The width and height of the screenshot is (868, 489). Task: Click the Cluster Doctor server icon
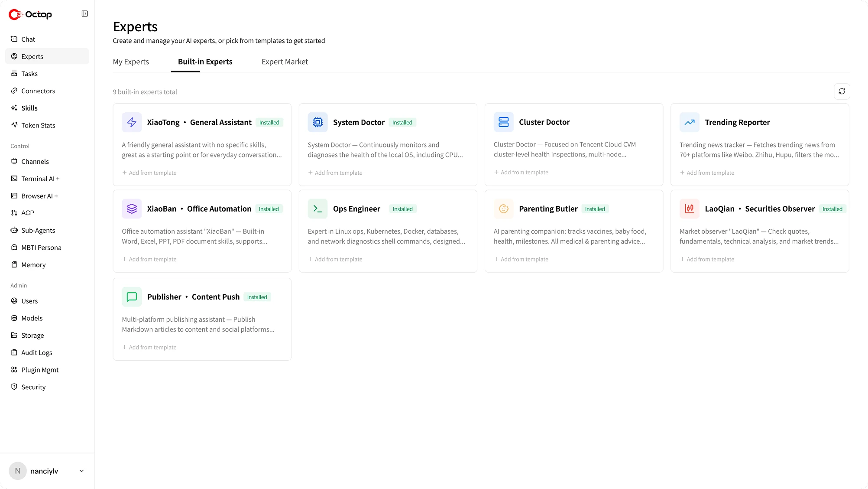pyautogui.click(x=503, y=122)
